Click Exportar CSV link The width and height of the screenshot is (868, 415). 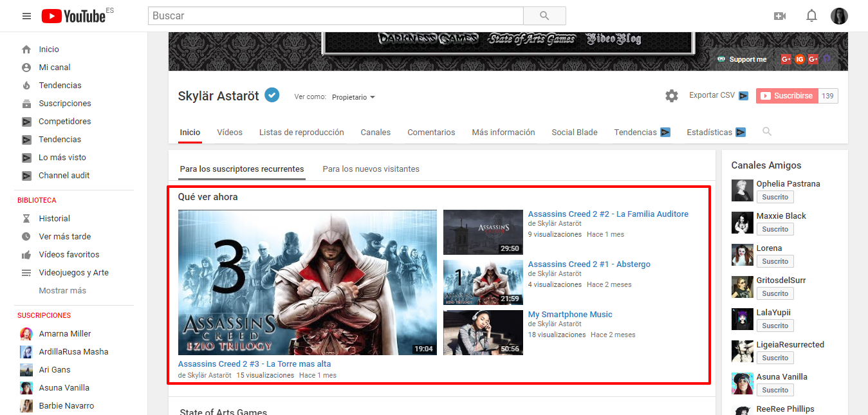(x=712, y=95)
